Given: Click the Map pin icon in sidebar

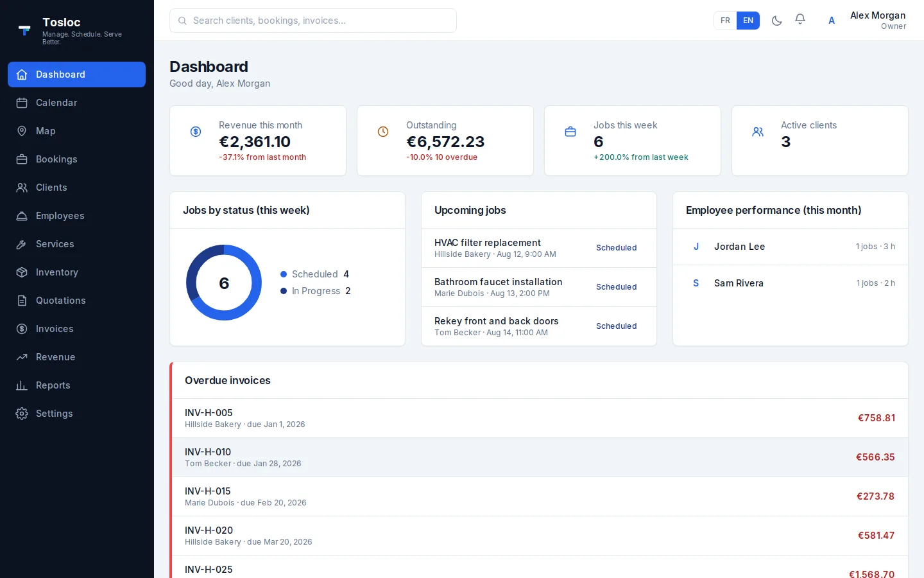Looking at the screenshot, I should coord(22,131).
